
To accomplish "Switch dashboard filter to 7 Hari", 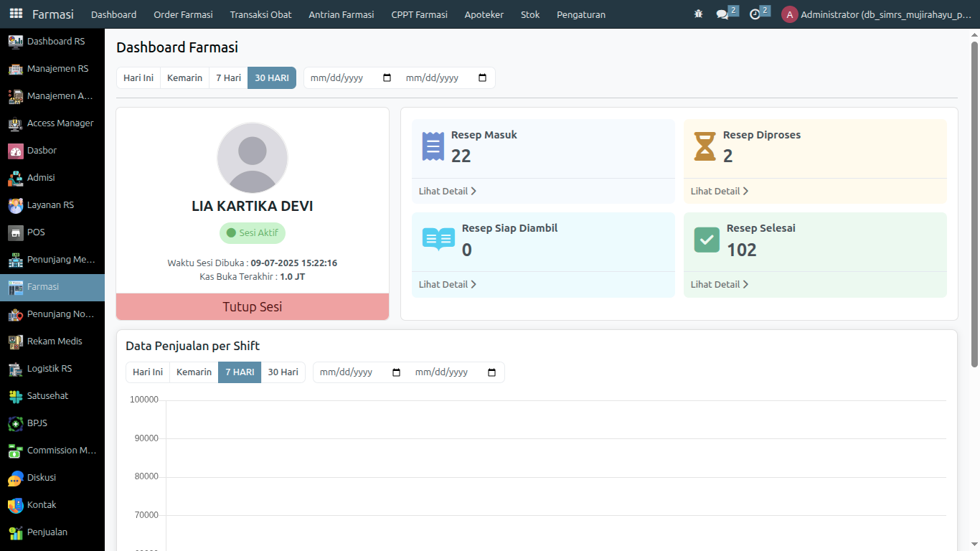I will point(228,78).
